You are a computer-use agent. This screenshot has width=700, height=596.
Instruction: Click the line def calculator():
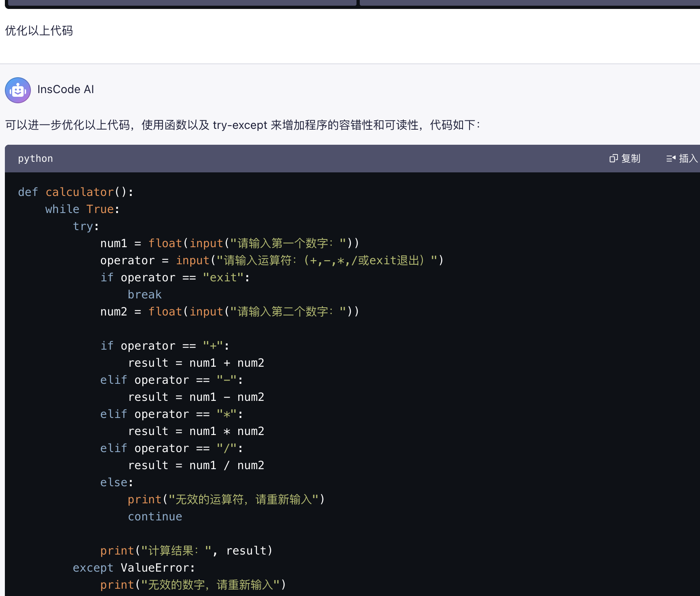click(x=76, y=192)
